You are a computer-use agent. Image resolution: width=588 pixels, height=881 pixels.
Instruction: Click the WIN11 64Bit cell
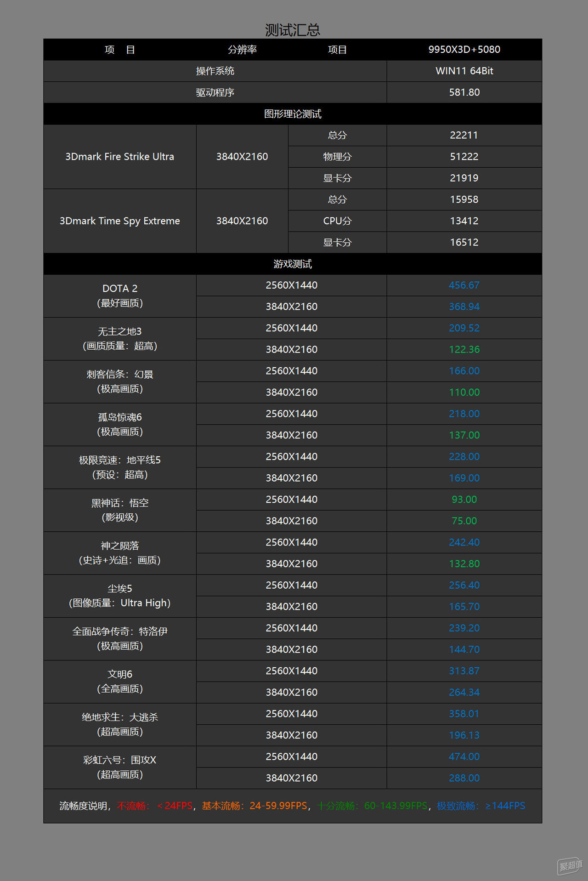(x=464, y=71)
